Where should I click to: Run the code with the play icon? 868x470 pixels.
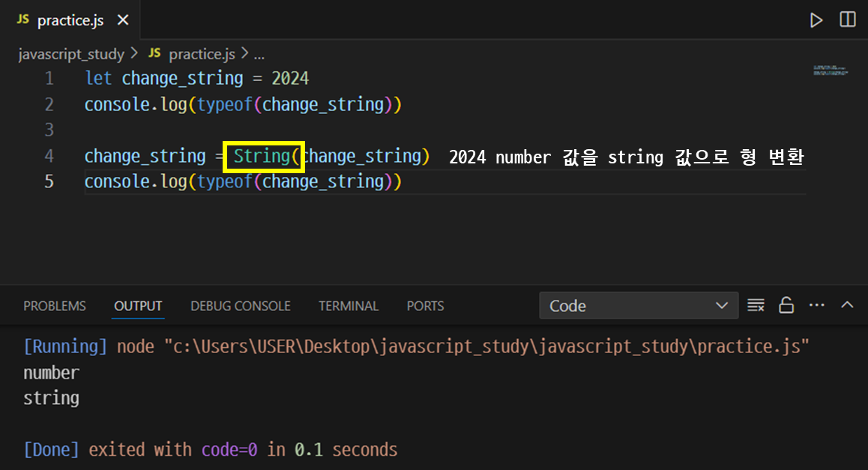coord(816,20)
